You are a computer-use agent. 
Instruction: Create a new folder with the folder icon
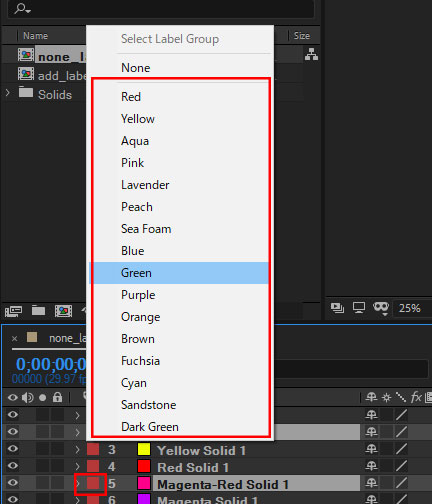click(x=38, y=310)
